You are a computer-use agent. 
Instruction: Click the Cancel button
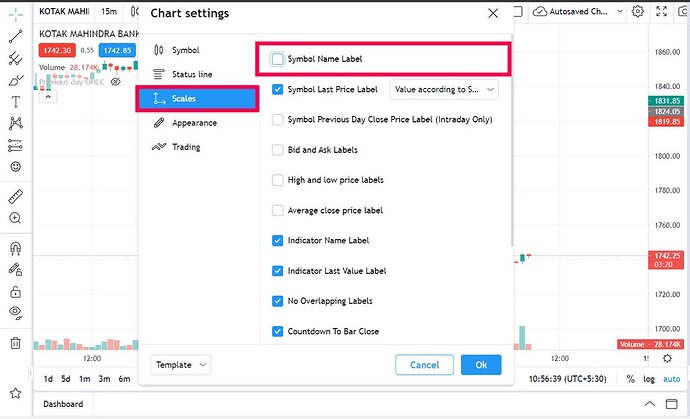pos(424,365)
